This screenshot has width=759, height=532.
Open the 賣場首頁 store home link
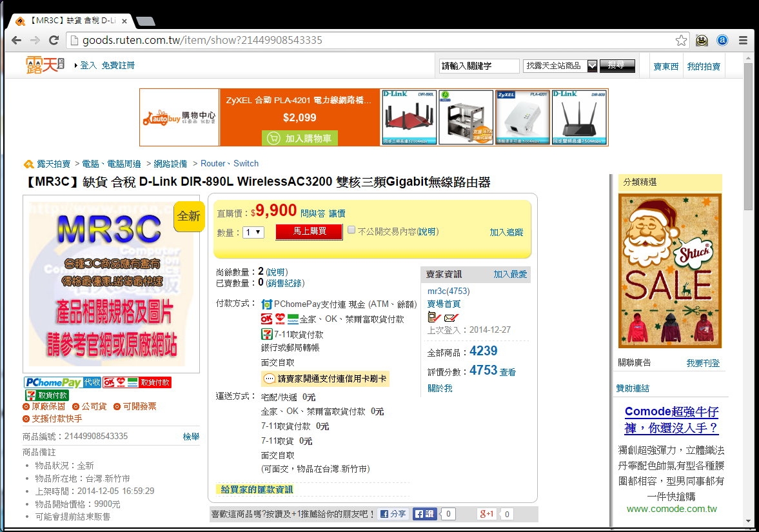pyautogui.click(x=444, y=304)
